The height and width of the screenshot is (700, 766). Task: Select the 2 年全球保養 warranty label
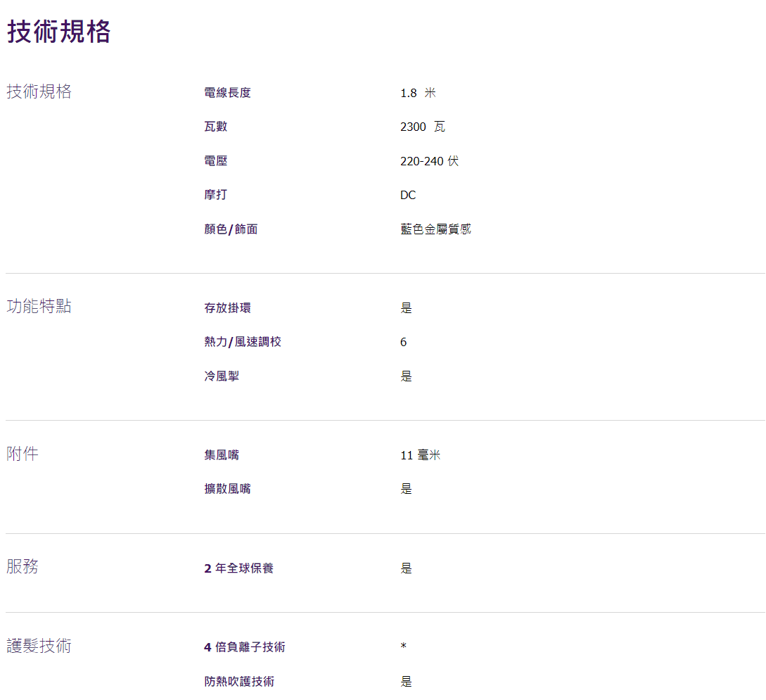238,568
